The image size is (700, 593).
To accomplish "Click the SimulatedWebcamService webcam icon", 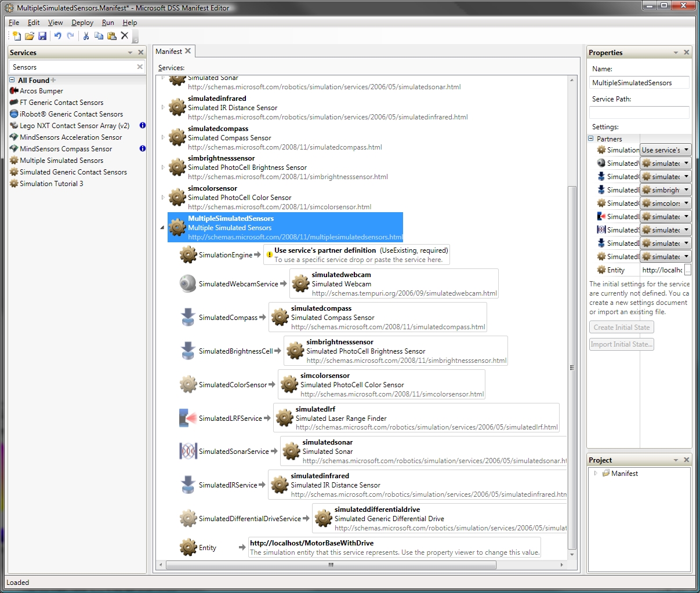I will click(x=188, y=283).
